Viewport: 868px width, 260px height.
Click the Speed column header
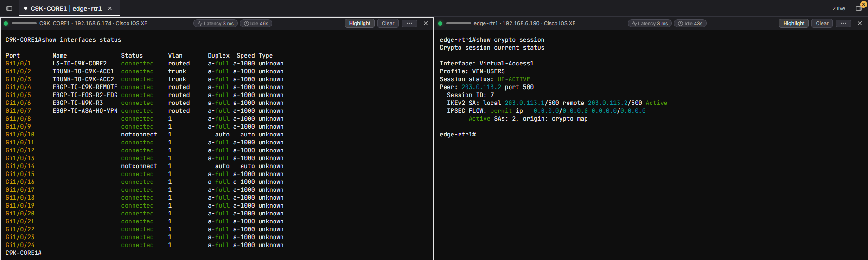tap(246, 56)
